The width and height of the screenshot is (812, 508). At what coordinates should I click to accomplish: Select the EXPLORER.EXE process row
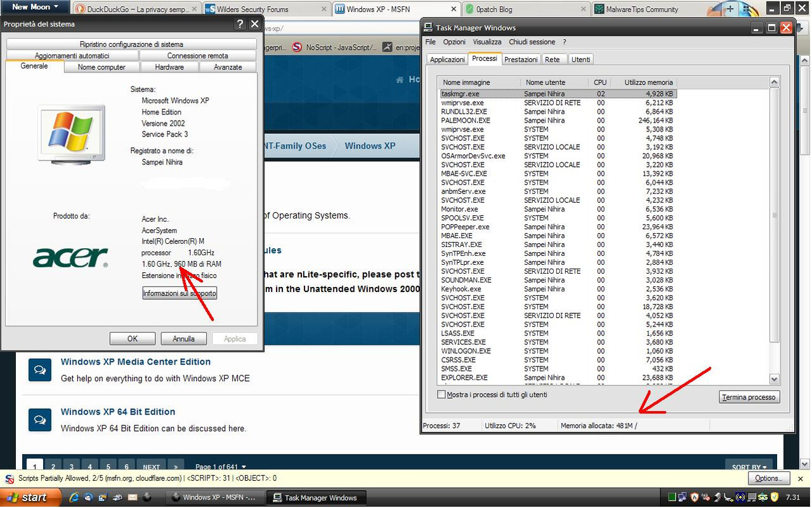(x=558, y=378)
